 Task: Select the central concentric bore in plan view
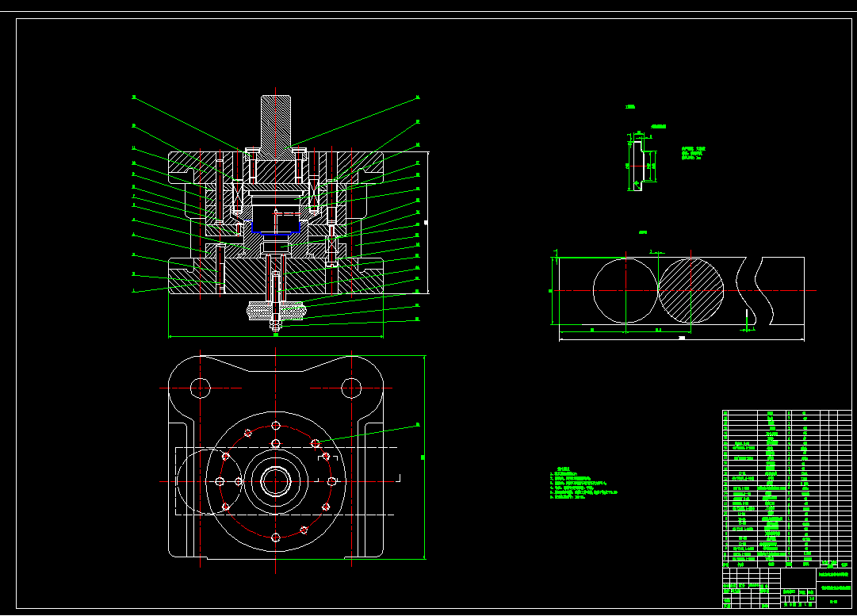275,481
